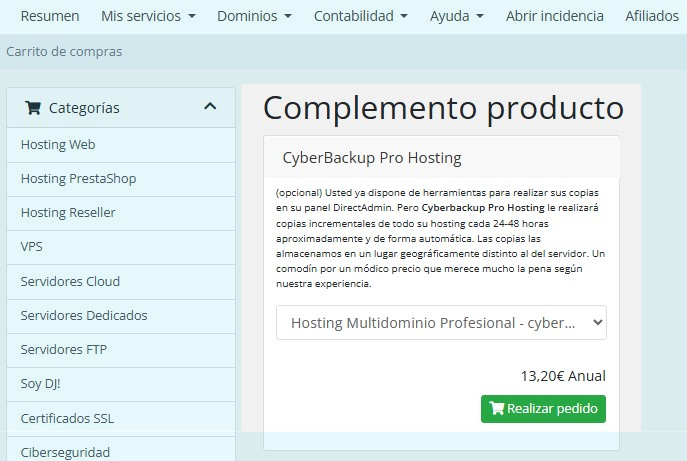Viewport: 687px width, 461px height.
Task: Expand the Dominios dropdown menu
Action: coord(254,16)
